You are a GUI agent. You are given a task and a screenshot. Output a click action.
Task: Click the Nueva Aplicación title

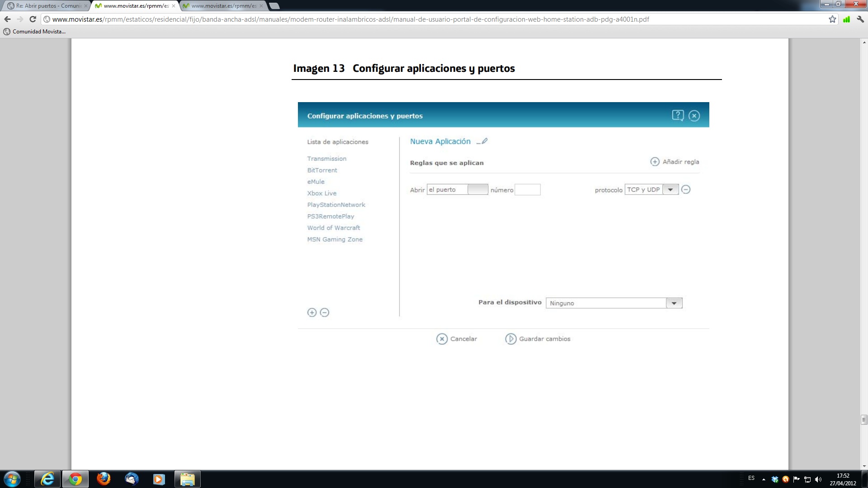[x=440, y=141]
